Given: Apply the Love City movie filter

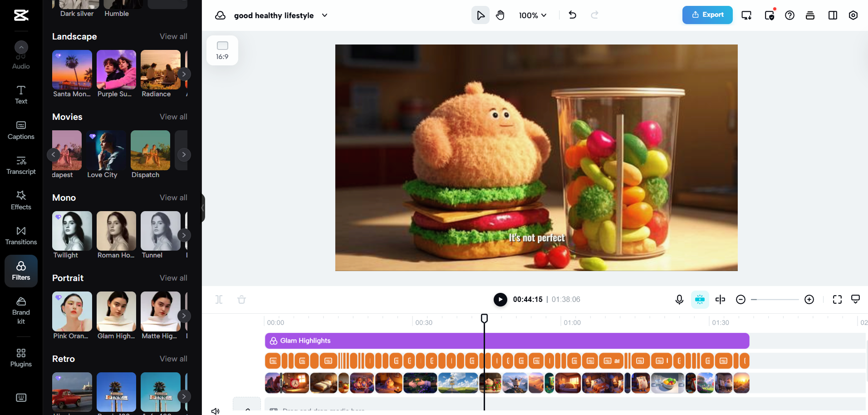Looking at the screenshot, I should click(x=106, y=150).
